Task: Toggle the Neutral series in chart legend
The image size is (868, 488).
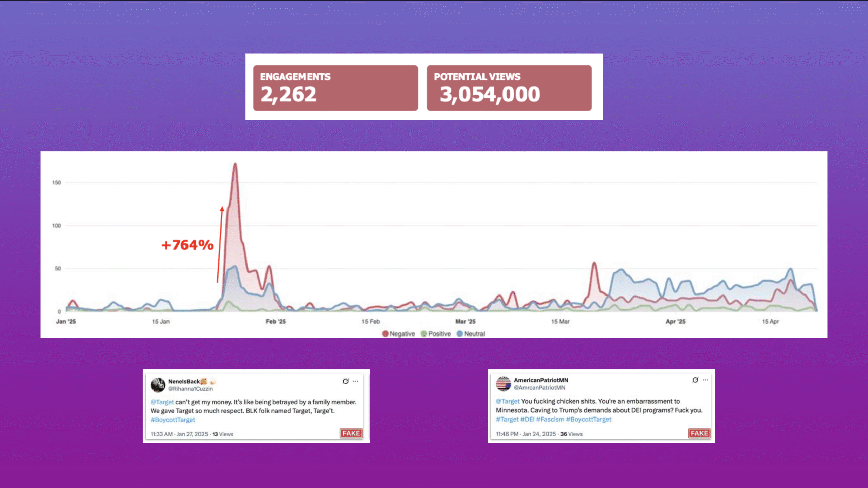Action: point(471,333)
